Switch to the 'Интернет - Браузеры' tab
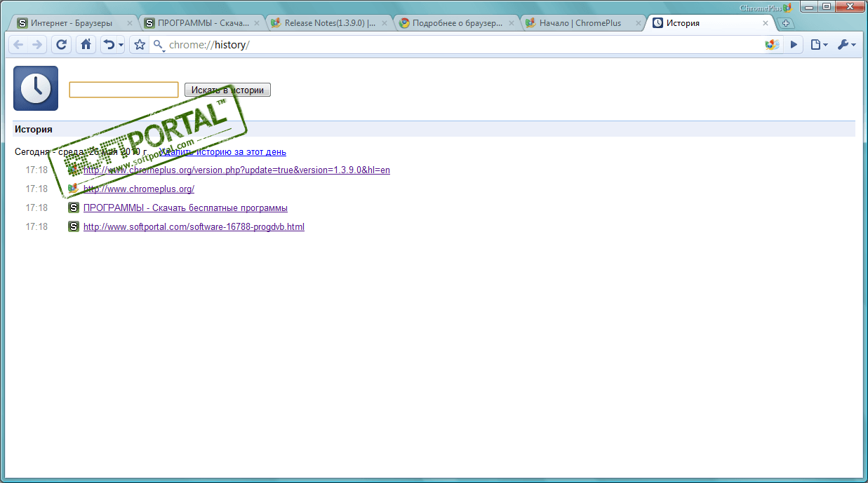Image resolution: width=868 pixels, height=483 pixels. [x=72, y=23]
